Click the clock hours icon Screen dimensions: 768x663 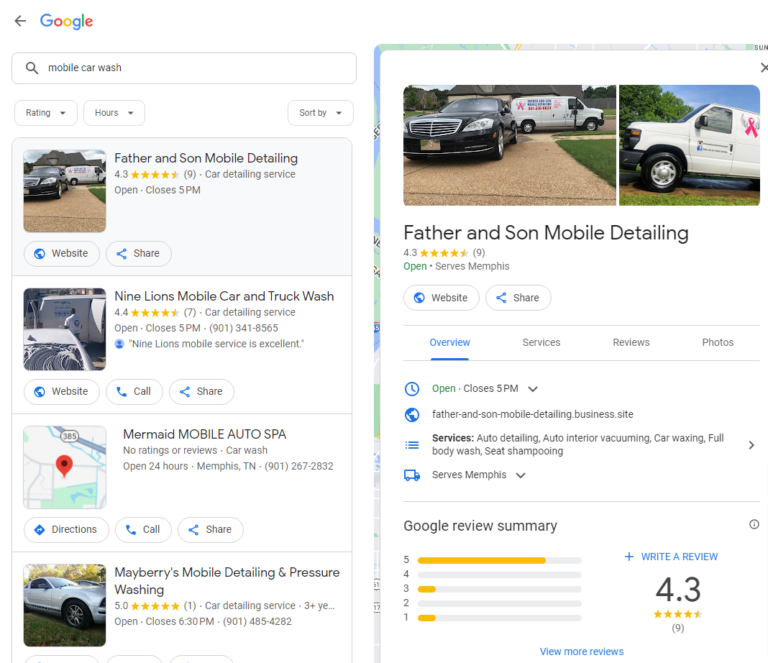pos(412,389)
